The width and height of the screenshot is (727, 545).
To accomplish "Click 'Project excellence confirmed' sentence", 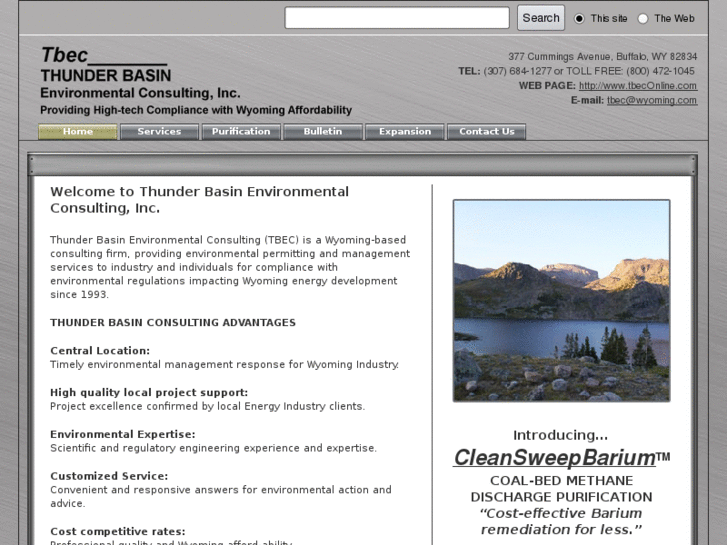I will pos(207,406).
